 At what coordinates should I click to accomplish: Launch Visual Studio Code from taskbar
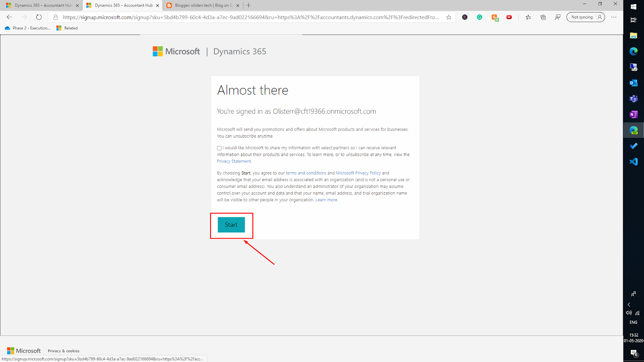[634, 162]
